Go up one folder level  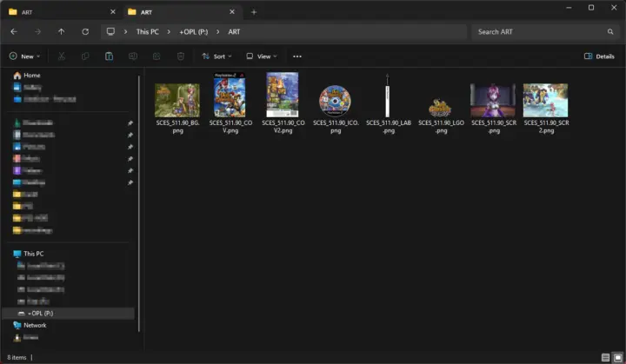point(61,31)
